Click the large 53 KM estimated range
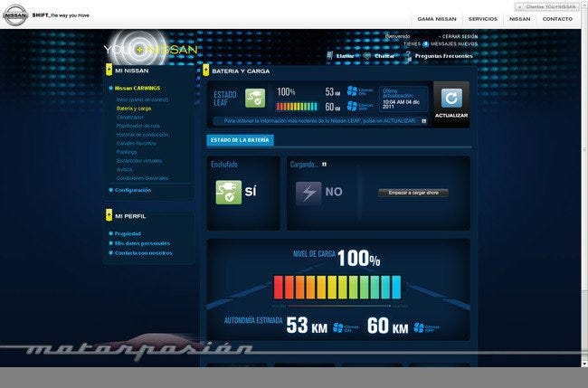Image resolution: width=588 pixels, height=388 pixels. pyautogui.click(x=307, y=326)
